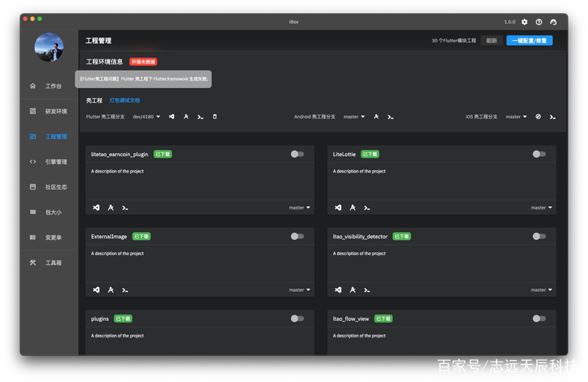Open terminal for ltao_visibility_detector

[x=367, y=289]
